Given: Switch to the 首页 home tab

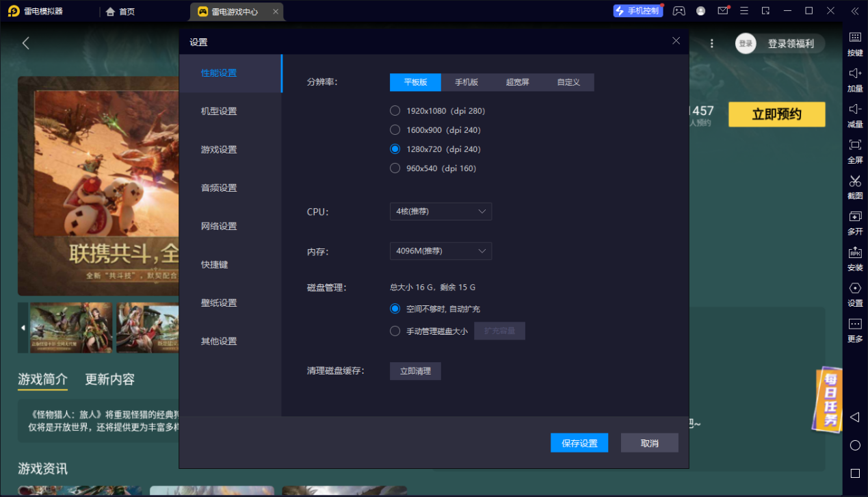Looking at the screenshot, I should point(120,12).
